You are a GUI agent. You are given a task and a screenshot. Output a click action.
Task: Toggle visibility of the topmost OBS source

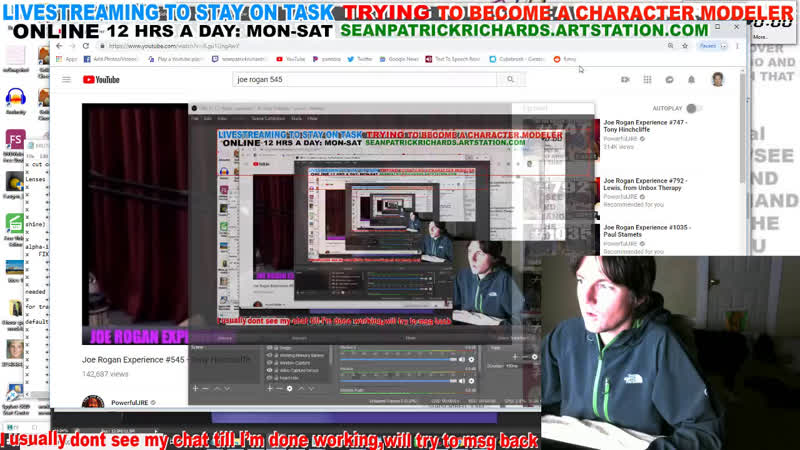(269, 348)
